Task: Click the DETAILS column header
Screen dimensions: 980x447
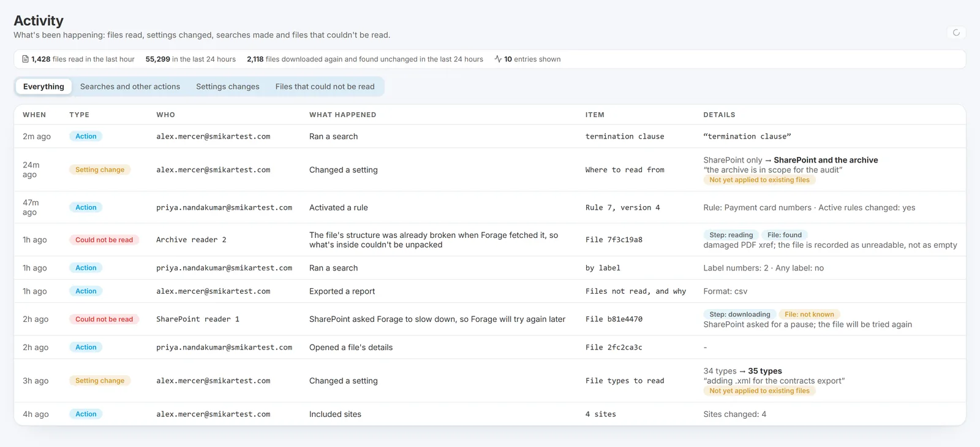Action: (x=719, y=115)
